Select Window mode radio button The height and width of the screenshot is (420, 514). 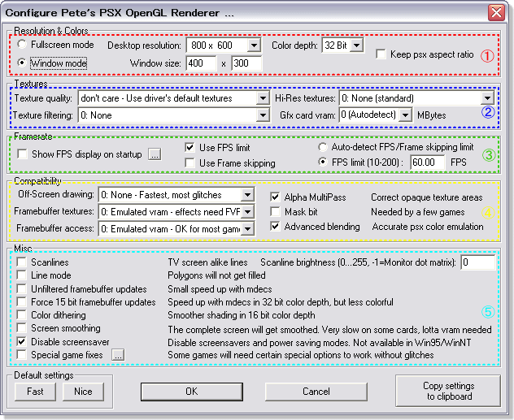pos(22,63)
